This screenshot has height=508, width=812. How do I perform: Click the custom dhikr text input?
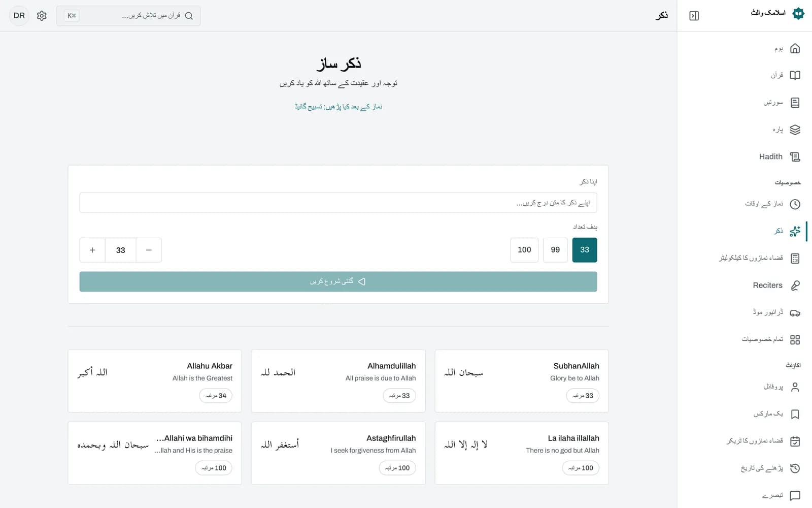tap(338, 203)
